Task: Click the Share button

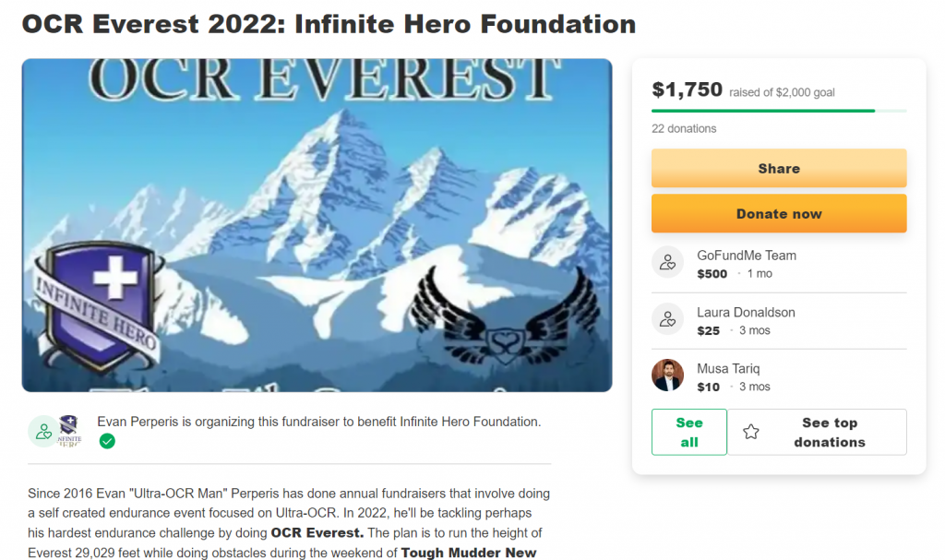Action: point(778,168)
